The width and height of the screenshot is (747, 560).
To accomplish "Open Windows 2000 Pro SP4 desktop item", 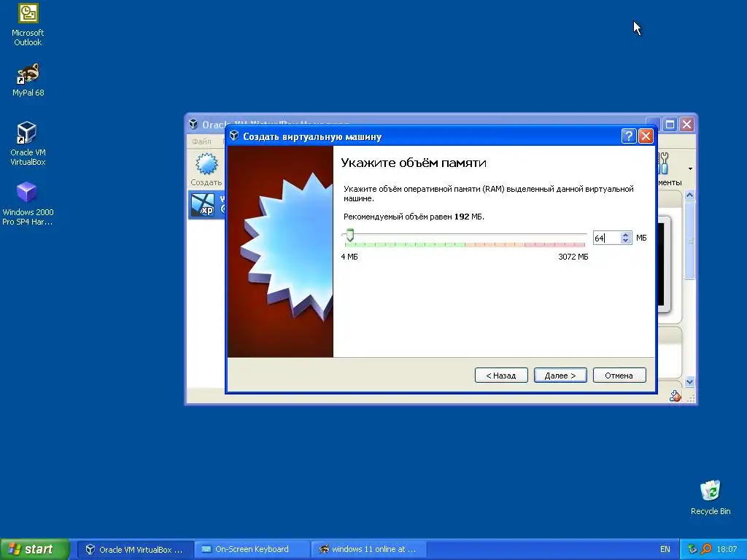I will (x=28, y=203).
